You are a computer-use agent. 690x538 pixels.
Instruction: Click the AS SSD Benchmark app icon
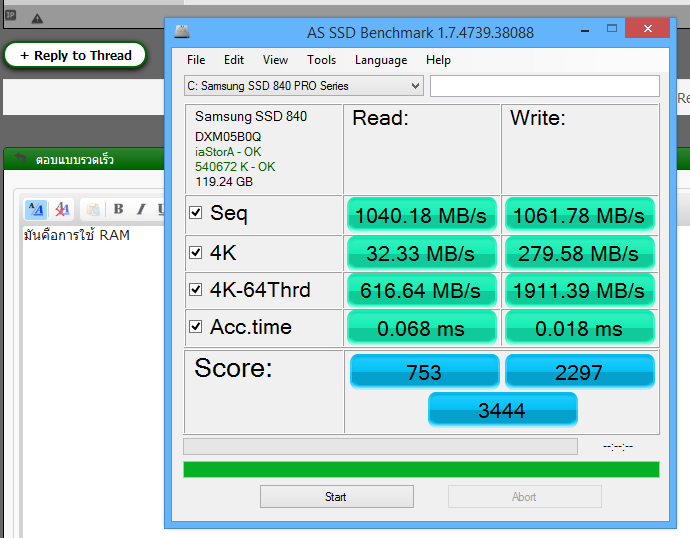point(182,31)
